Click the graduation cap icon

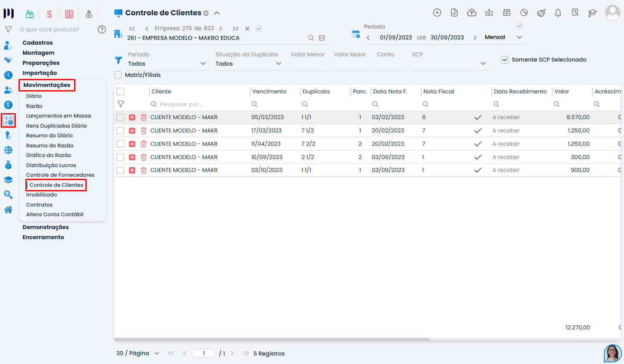click(x=592, y=13)
